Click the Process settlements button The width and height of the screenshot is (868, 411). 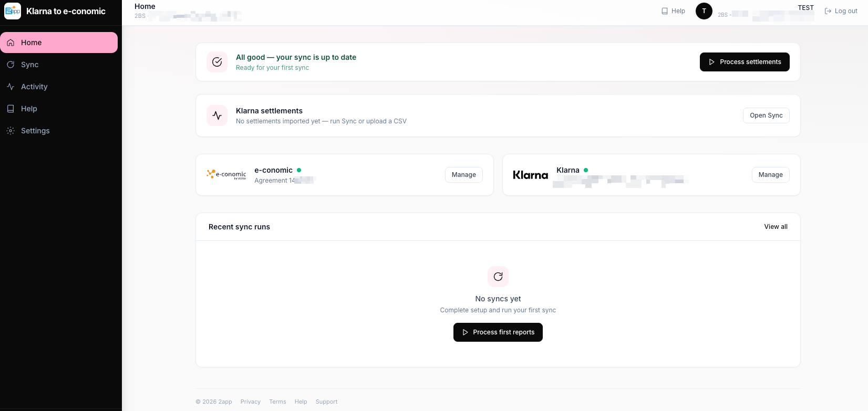(x=745, y=62)
